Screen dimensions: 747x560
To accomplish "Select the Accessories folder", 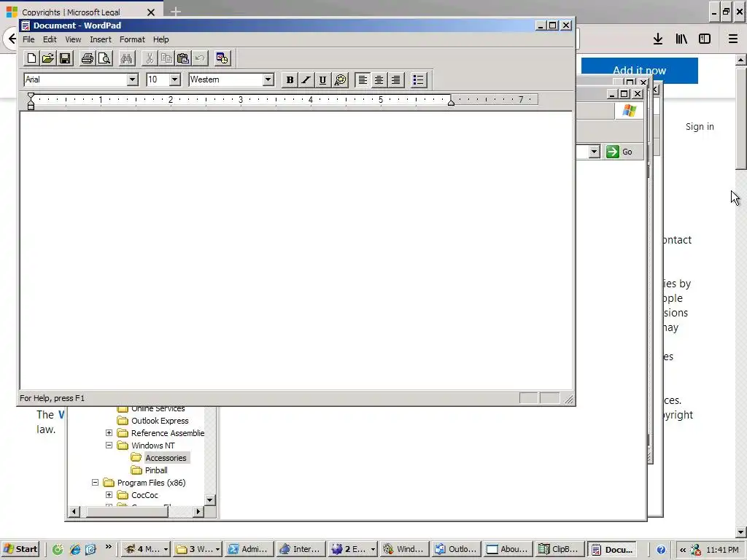I will click(166, 458).
